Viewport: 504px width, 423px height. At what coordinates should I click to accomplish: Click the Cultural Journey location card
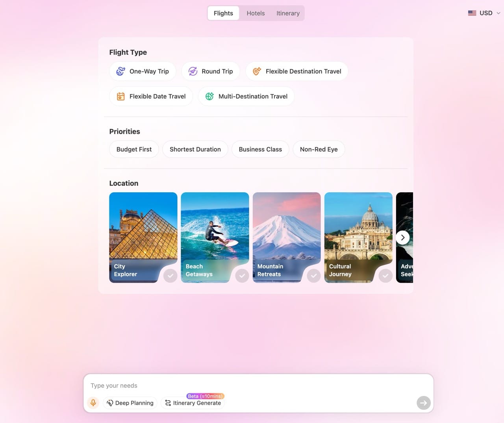(x=358, y=236)
